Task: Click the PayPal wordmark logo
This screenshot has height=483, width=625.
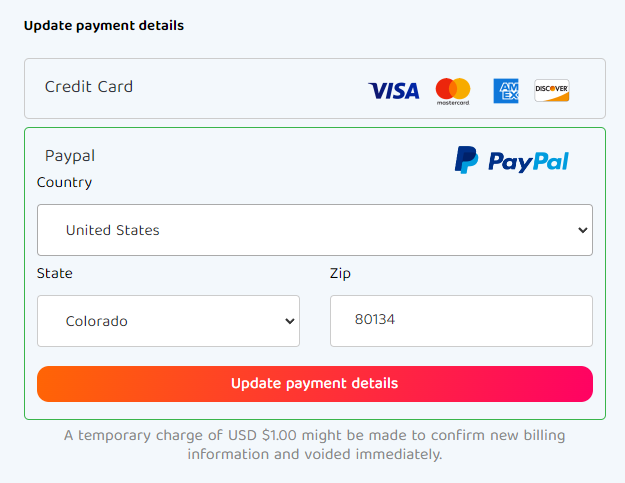Action: point(528,161)
